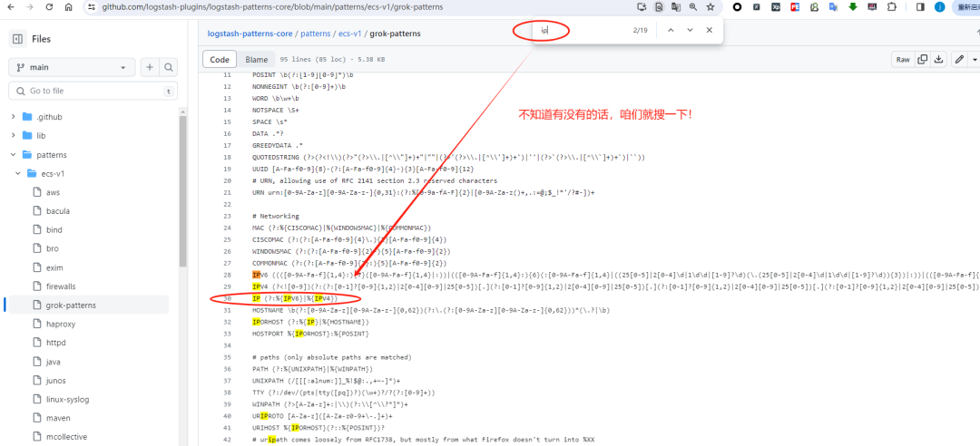Go to logstash-patterns-core breadcrumb
980x446 pixels.
tap(250, 34)
